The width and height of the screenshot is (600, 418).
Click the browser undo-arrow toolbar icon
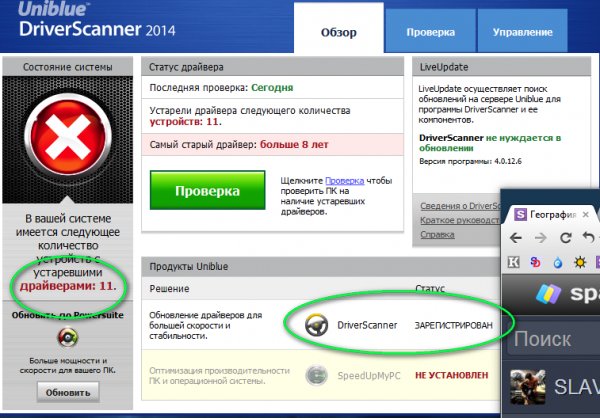pyautogui.click(x=589, y=238)
